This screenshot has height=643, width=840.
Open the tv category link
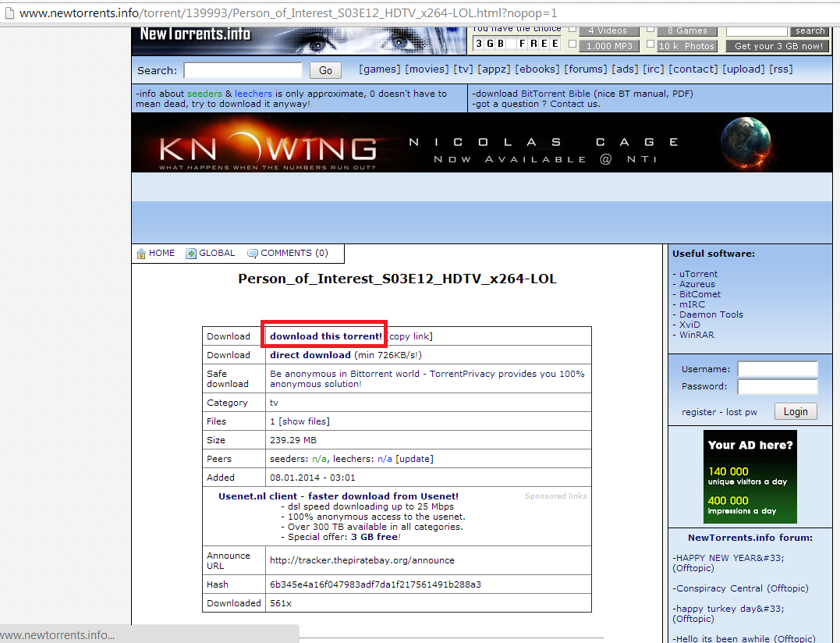[463, 69]
